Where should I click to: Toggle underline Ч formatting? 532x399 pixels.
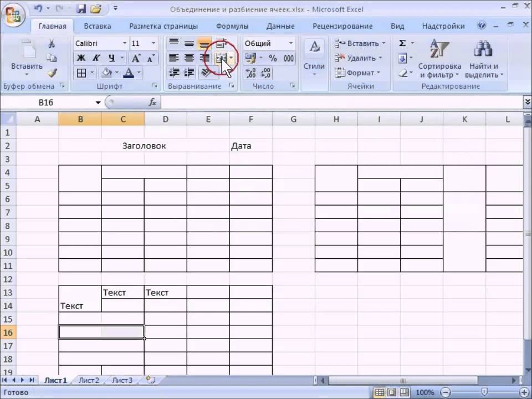coord(111,58)
